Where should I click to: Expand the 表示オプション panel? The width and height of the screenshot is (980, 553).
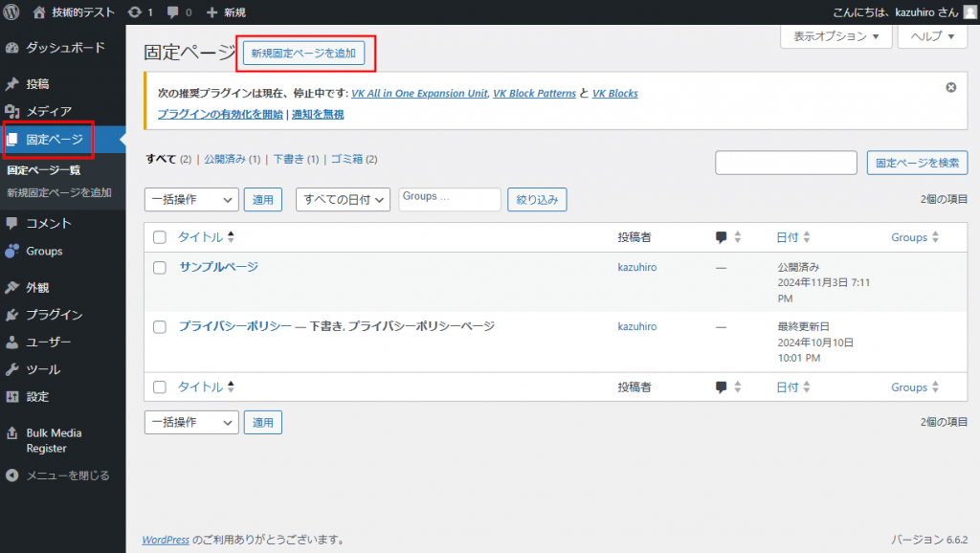click(836, 36)
